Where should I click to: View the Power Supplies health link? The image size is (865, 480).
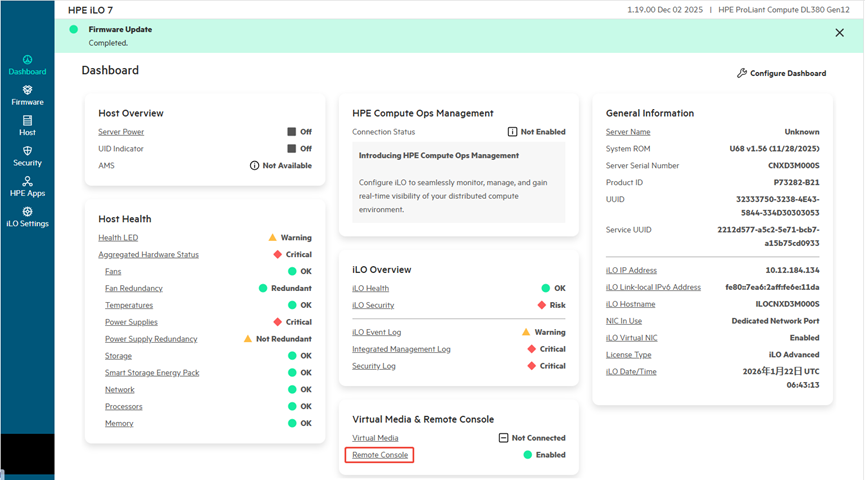[131, 322]
